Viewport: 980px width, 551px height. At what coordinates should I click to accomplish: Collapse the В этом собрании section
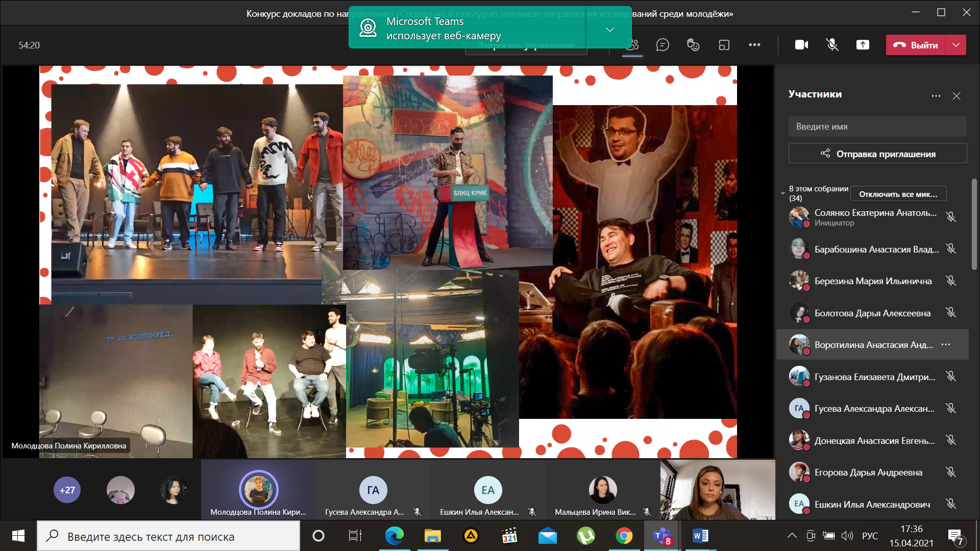point(783,193)
